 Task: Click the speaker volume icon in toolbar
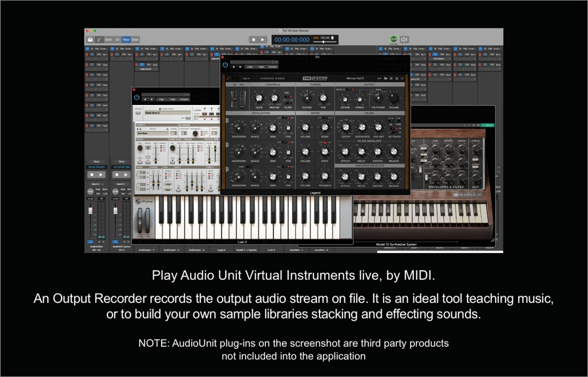(x=404, y=39)
